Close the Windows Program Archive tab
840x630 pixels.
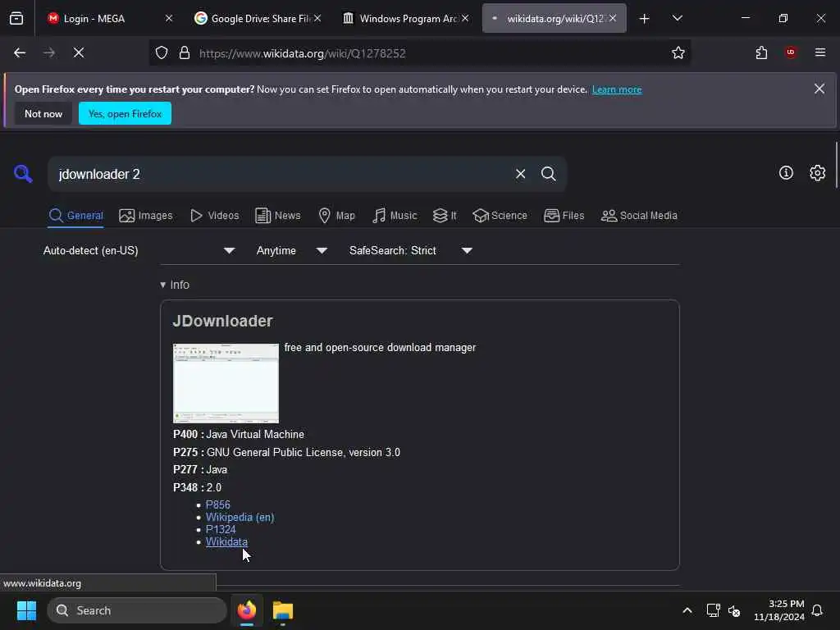[x=465, y=19]
